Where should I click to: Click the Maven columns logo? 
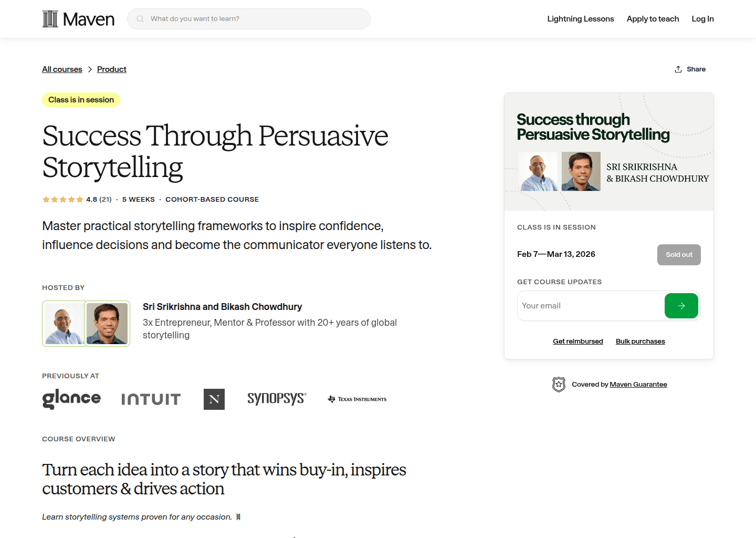tap(50, 18)
